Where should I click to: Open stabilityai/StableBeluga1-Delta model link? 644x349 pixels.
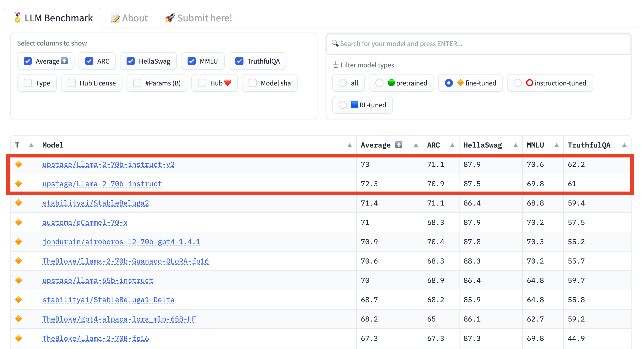[109, 300]
